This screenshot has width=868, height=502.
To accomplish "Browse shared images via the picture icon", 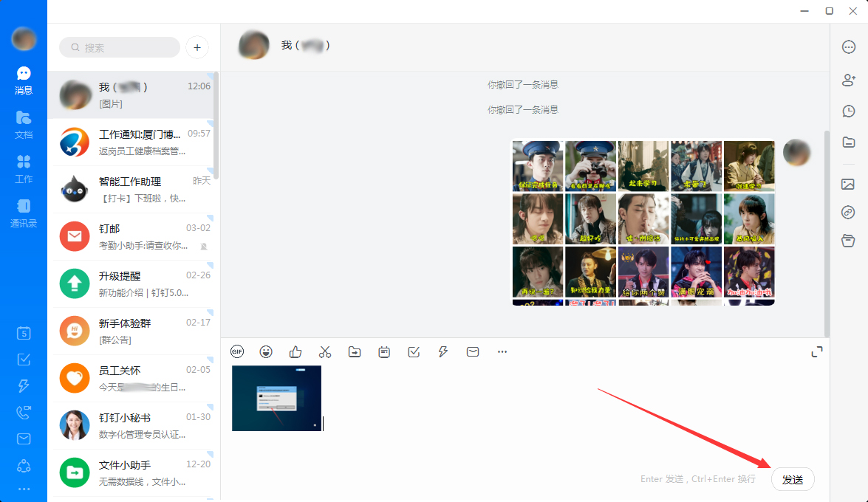I will tap(848, 184).
